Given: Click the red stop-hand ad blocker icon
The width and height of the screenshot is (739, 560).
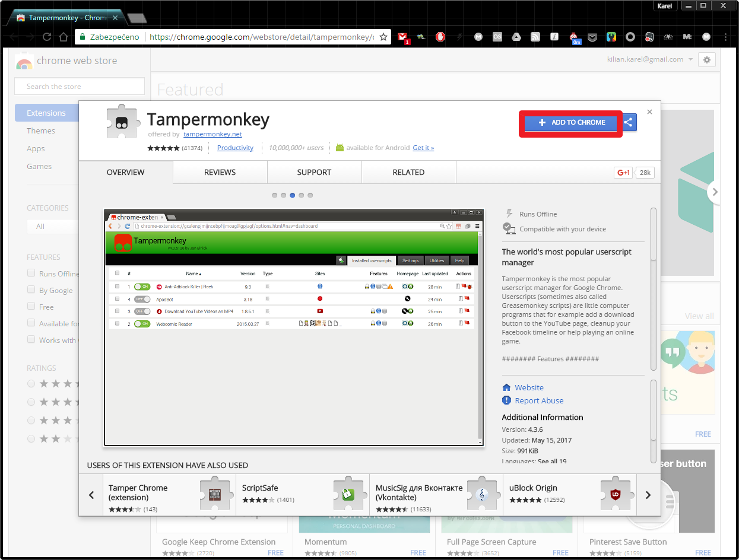Looking at the screenshot, I should [x=440, y=37].
